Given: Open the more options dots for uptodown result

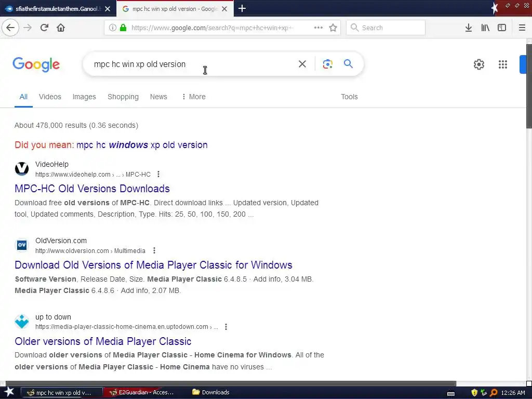Looking at the screenshot, I should 225,327.
